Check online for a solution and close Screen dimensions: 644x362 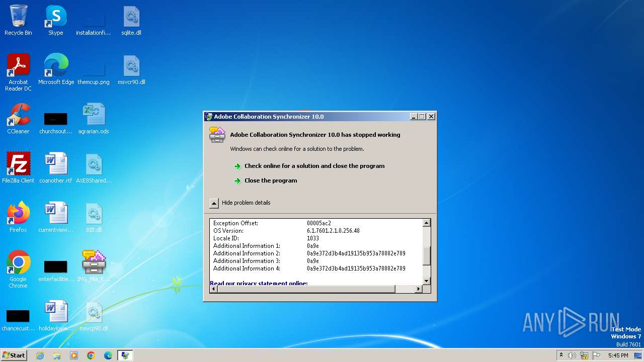pyautogui.click(x=314, y=166)
